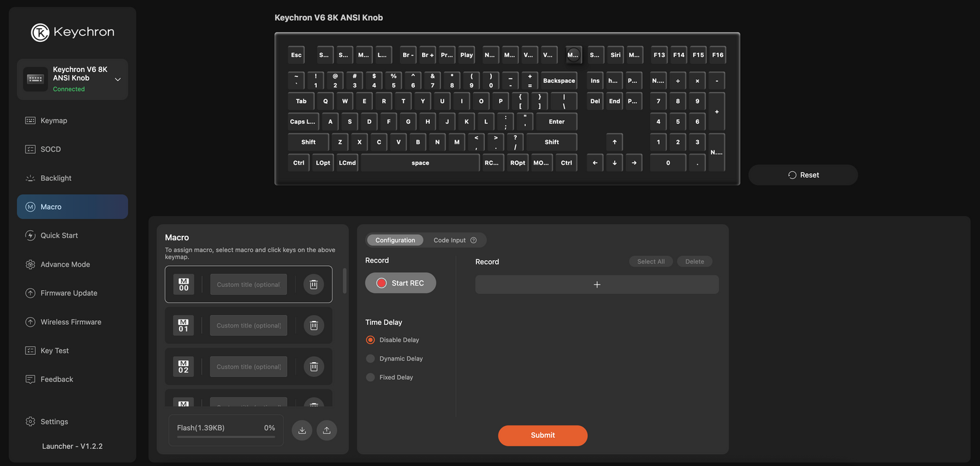Open Backlight from the sidebar
The height and width of the screenshot is (466, 980).
(56, 178)
